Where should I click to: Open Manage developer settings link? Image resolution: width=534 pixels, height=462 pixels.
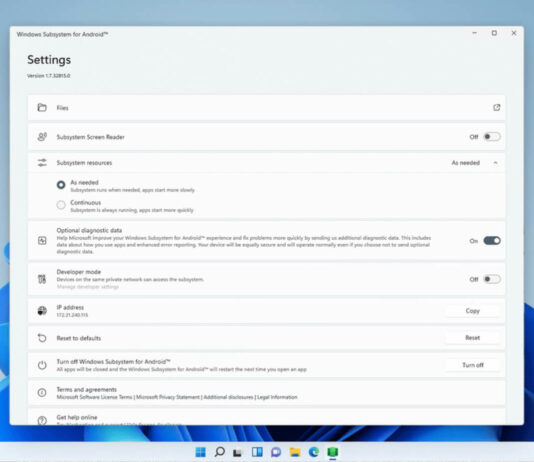point(88,287)
